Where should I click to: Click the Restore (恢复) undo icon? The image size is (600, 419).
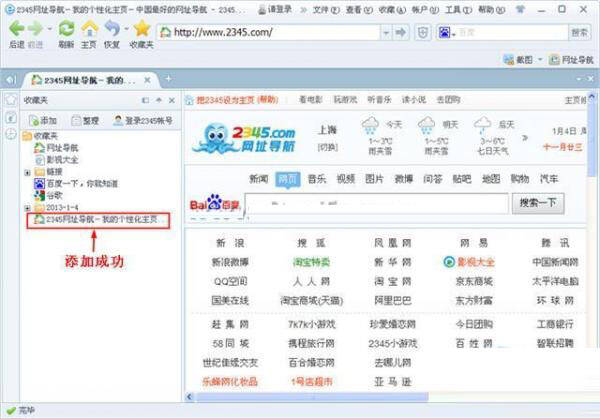coord(112,29)
